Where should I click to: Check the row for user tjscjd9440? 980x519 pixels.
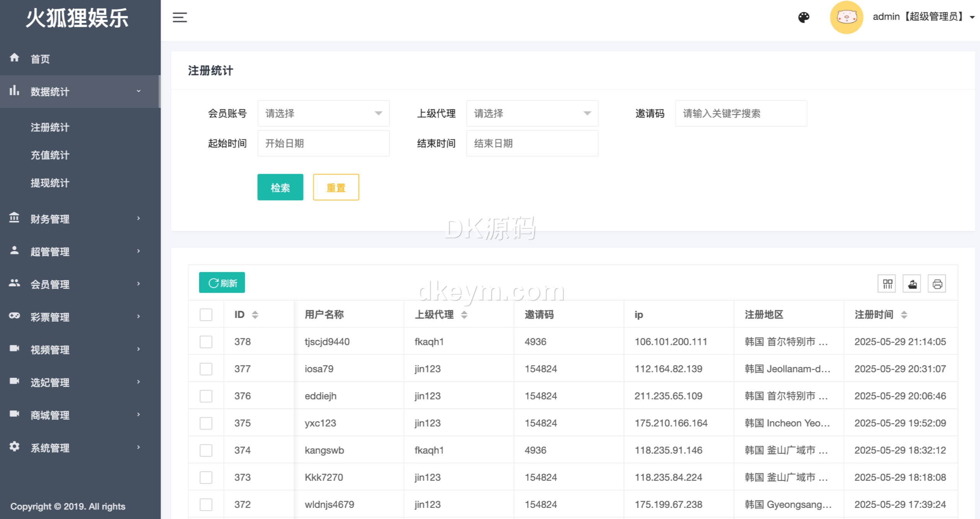[x=206, y=342]
